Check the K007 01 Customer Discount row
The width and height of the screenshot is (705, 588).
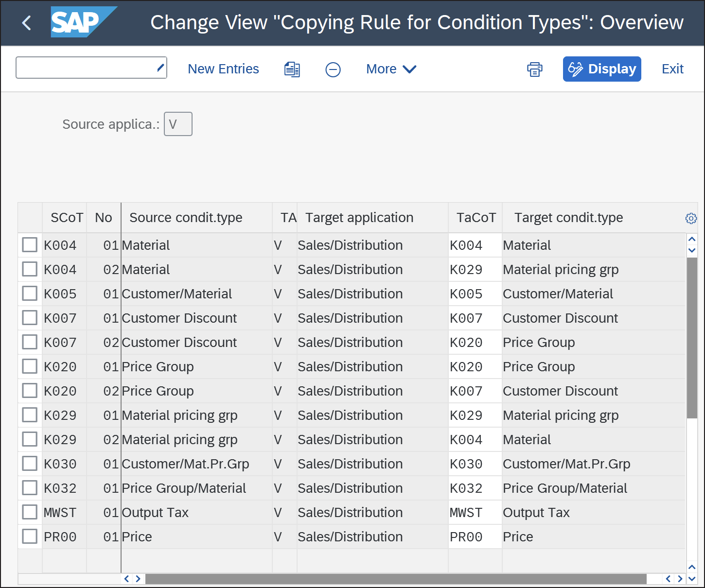30,318
